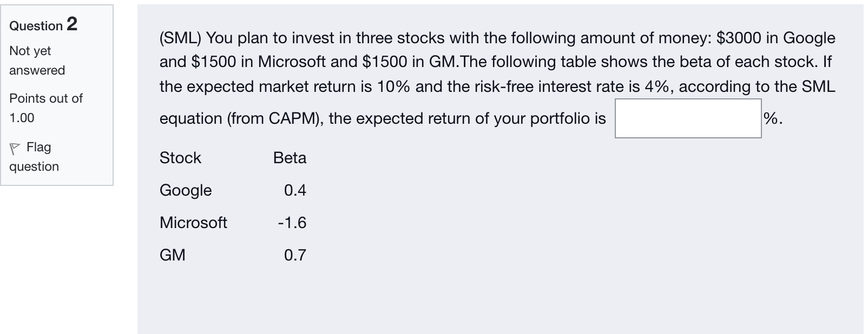Select the Google row label
Viewport: 868px width, 334px height.
(x=186, y=190)
